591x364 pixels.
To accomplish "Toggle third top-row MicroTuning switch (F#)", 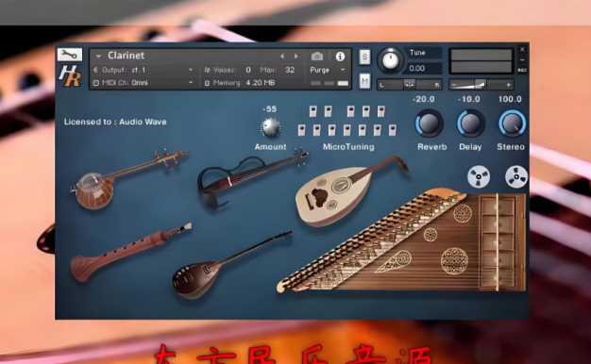I will click(x=350, y=111).
